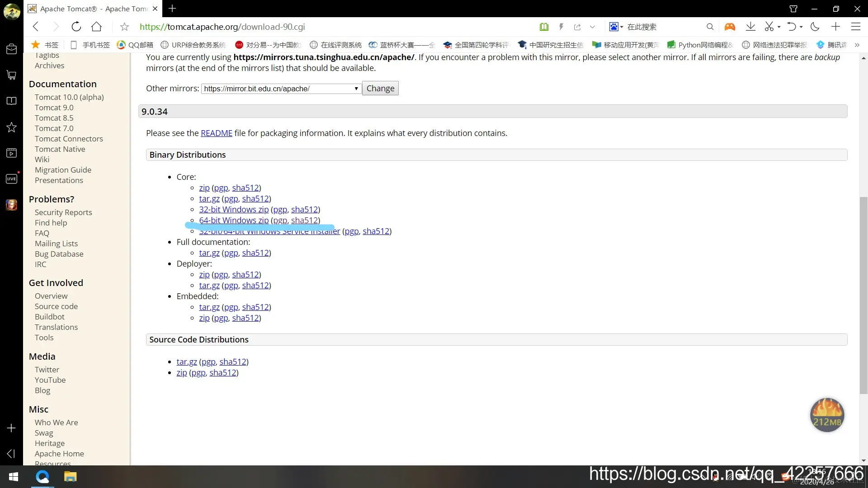The width and height of the screenshot is (868, 488).
Task: Open downloads arrow icon in toolbar
Action: [750, 27]
